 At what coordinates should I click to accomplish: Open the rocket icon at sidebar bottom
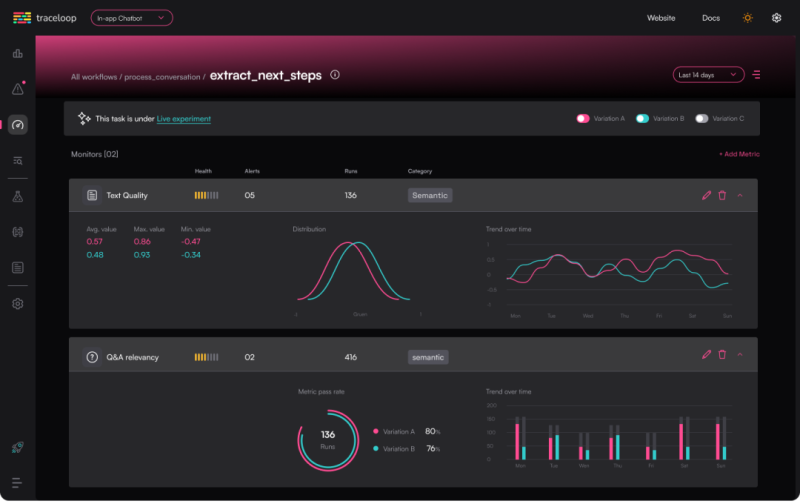(17, 449)
